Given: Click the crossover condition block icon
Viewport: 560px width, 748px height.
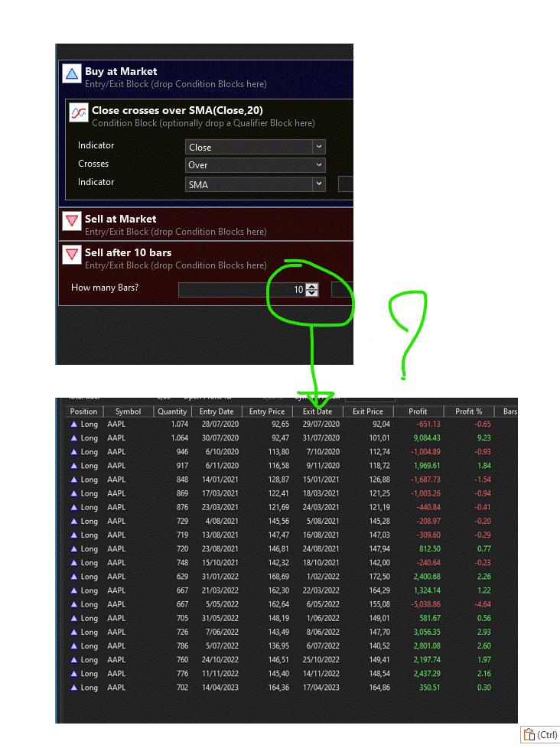Looking at the screenshot, I should (78, 113).
